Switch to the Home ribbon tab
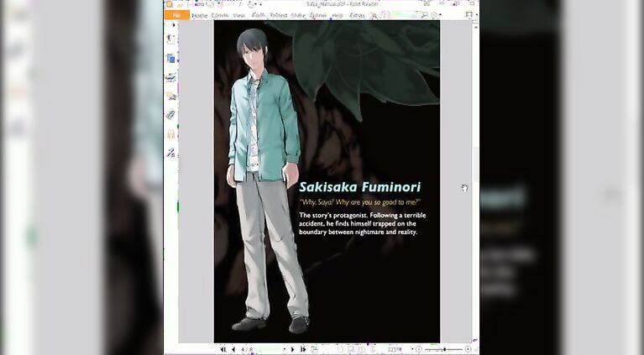Image resolution: width=644 pixels, height=355 pixels. pyautogui.click(x=199, y=15)
